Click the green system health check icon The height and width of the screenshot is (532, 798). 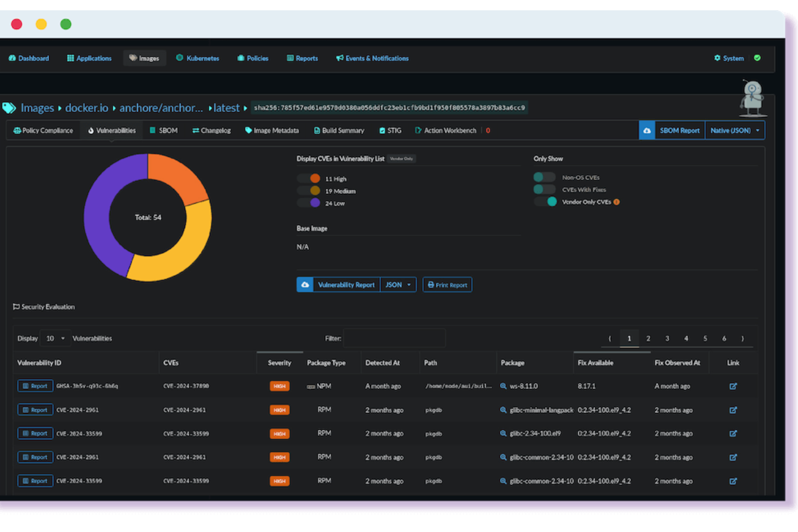(x=757, y=58)
